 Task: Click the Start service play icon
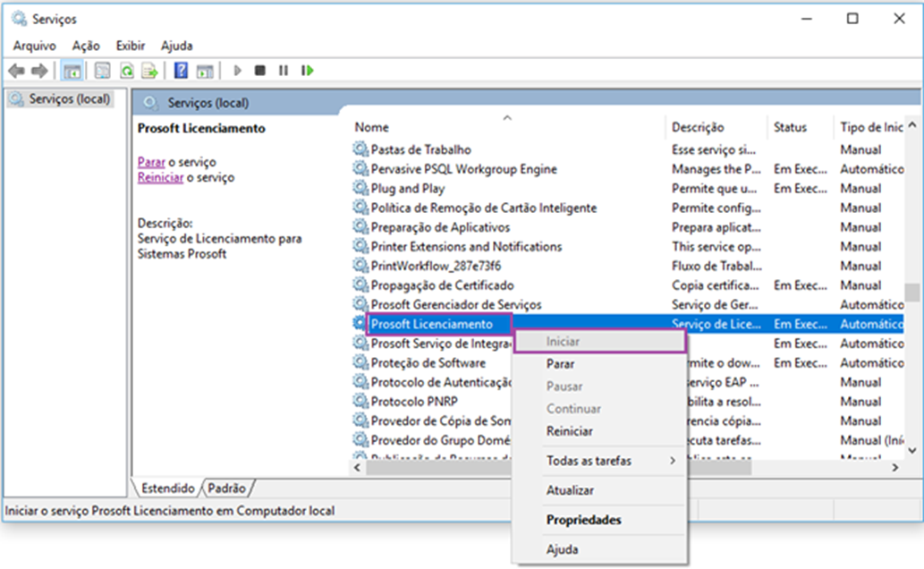237,71
